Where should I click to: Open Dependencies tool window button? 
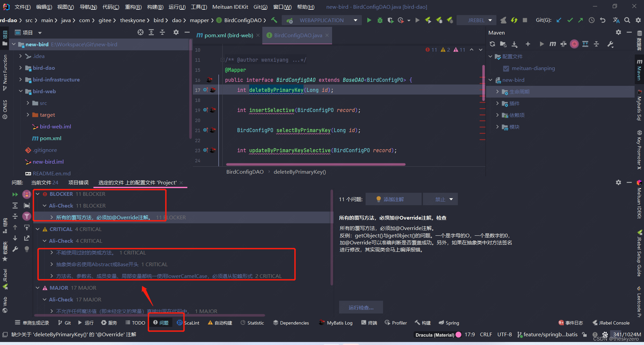tap(291, 323)
